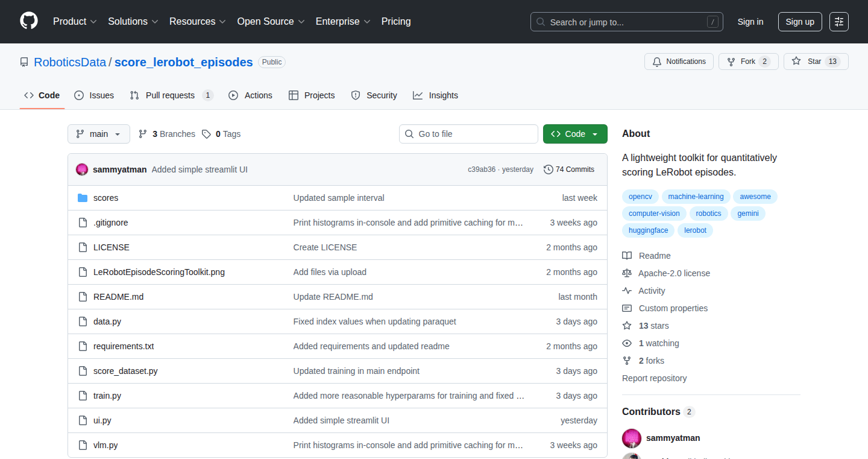Click the Go to file input
The image size is (868, 459).
(x=468, y=134)
